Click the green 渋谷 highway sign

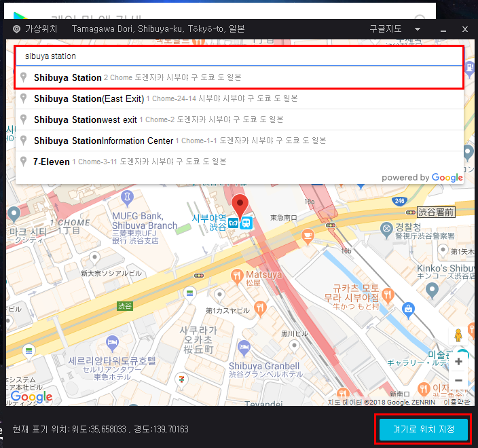pyautogui.click(x=125, y=306)
